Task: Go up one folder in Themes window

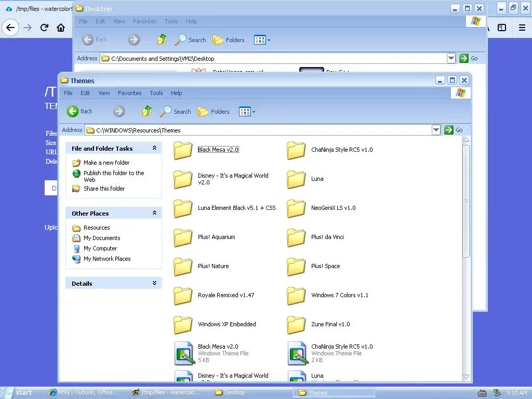Action: coord(147,111)
